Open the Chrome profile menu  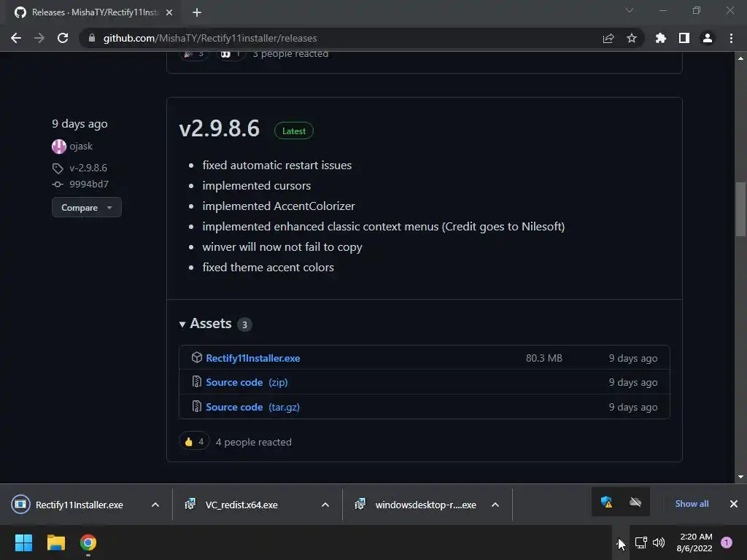point(708,38)
